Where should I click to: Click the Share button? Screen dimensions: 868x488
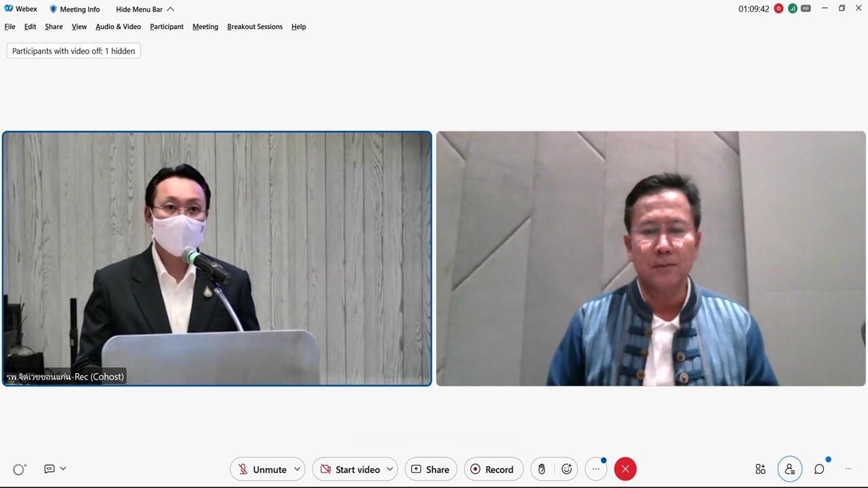431,469
